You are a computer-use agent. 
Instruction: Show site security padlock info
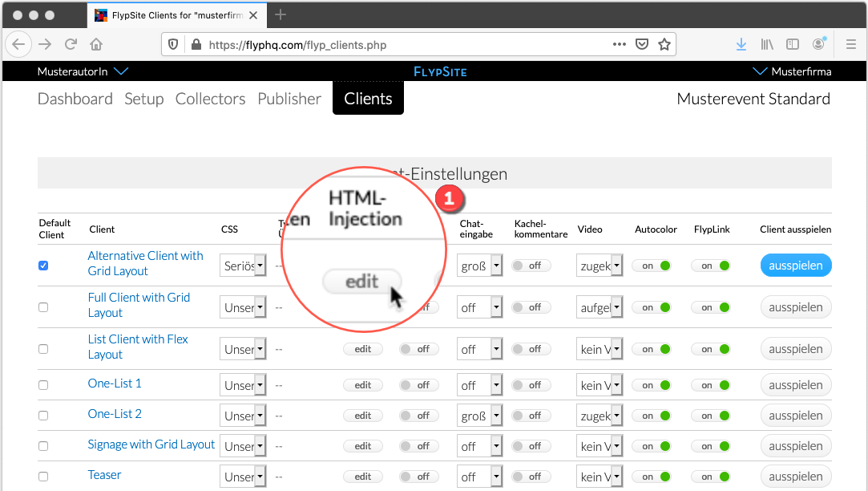(x=196, y=44)
